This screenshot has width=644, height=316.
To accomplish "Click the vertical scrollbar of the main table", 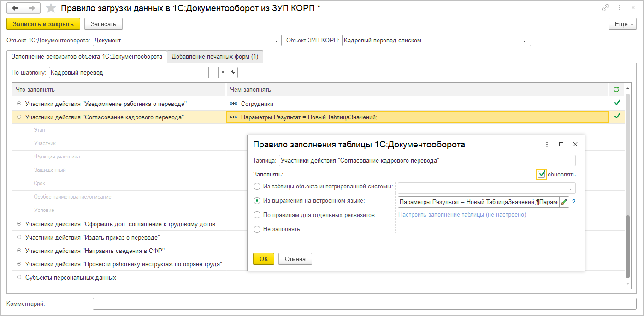I will click(x=627, y=246).
